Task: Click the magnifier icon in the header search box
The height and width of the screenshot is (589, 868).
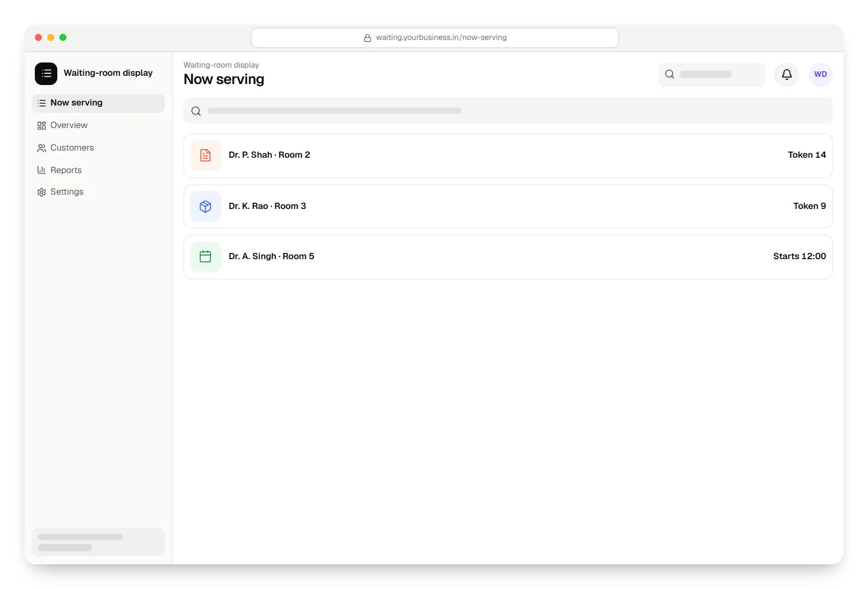Action: click(x=669, y=74)
